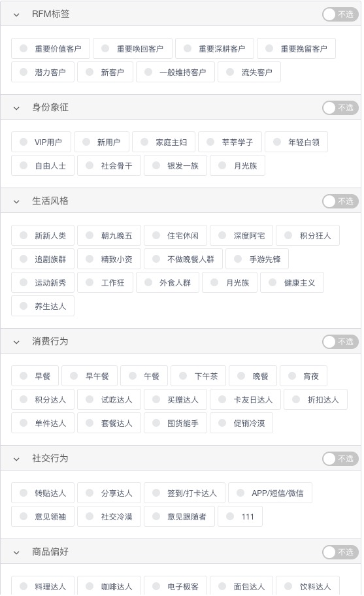Toggle the 不选 switch for 商品偏好
The image size is (364, 596).
(x=340, y=552)
